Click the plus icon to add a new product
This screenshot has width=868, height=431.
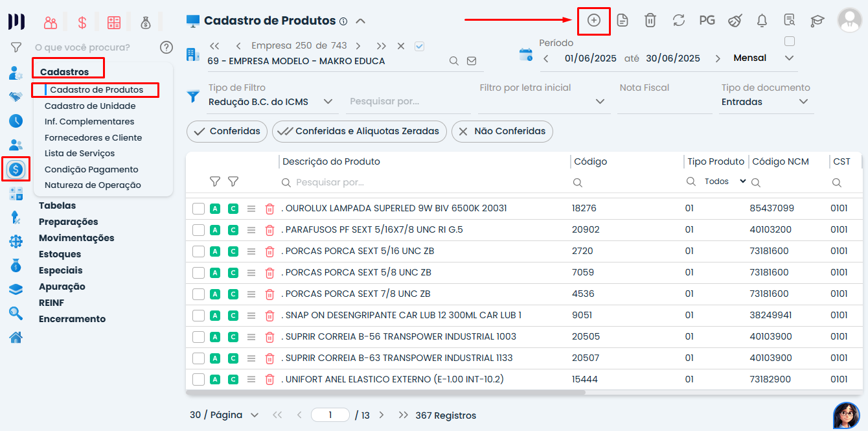(593, 20)
